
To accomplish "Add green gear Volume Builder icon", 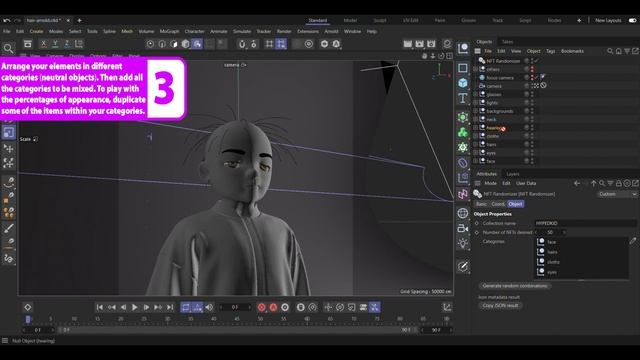I will click(x=463, y=147).
